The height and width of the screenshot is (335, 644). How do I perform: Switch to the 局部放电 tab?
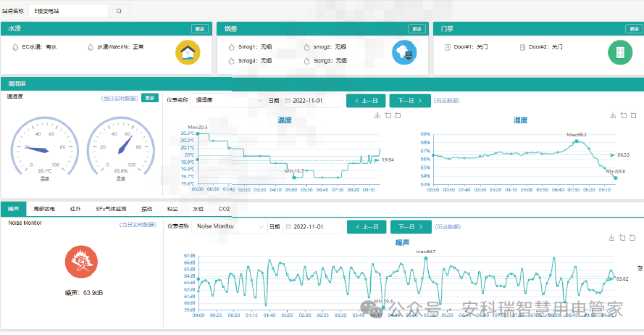(44, 209)
